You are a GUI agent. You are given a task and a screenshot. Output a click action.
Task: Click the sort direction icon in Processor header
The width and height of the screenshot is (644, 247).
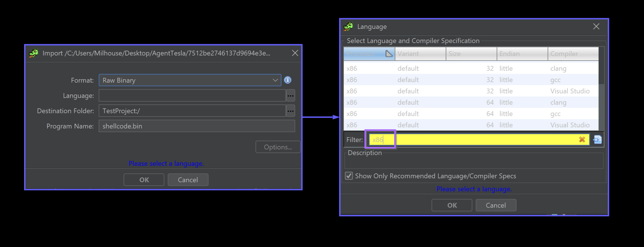point(389,53)
